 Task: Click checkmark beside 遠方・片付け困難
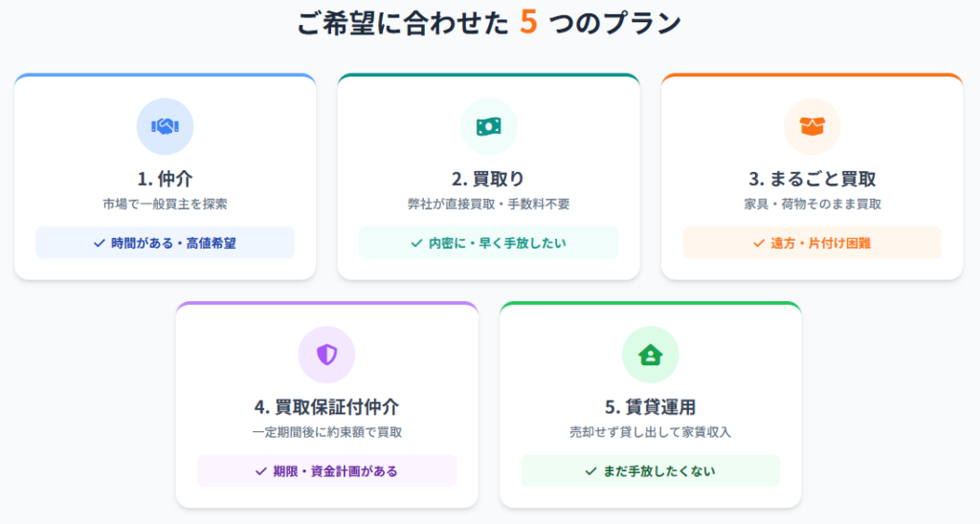[759, 243]
